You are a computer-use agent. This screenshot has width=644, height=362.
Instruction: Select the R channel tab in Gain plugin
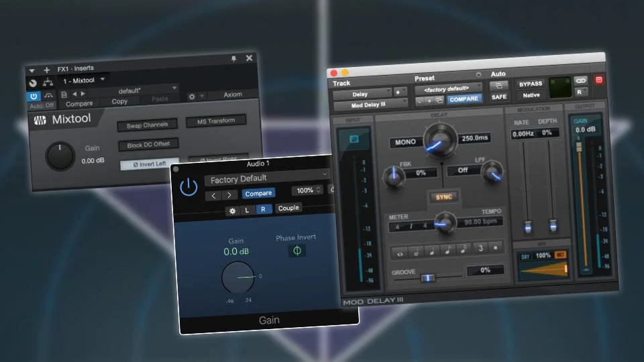pyautogui.click(x=263, y=209)
